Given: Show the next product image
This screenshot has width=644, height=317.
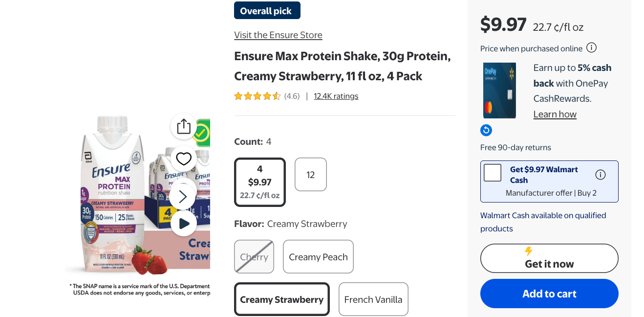Looking at the screenshot, I should tap(182, 196).
